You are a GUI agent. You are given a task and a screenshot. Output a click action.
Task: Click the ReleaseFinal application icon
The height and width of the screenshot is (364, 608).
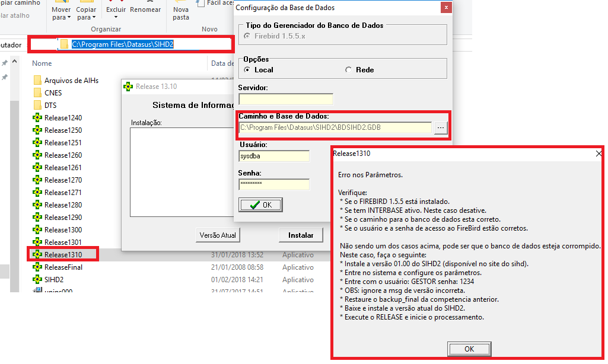[x=37, y=267]
